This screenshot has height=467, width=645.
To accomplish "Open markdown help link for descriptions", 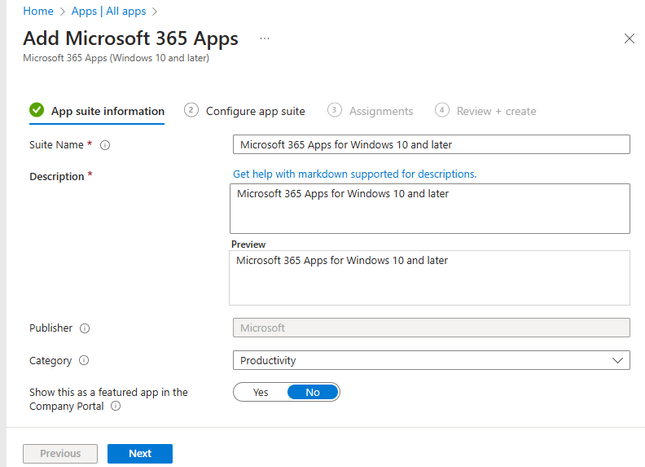I will pos(355,174).
